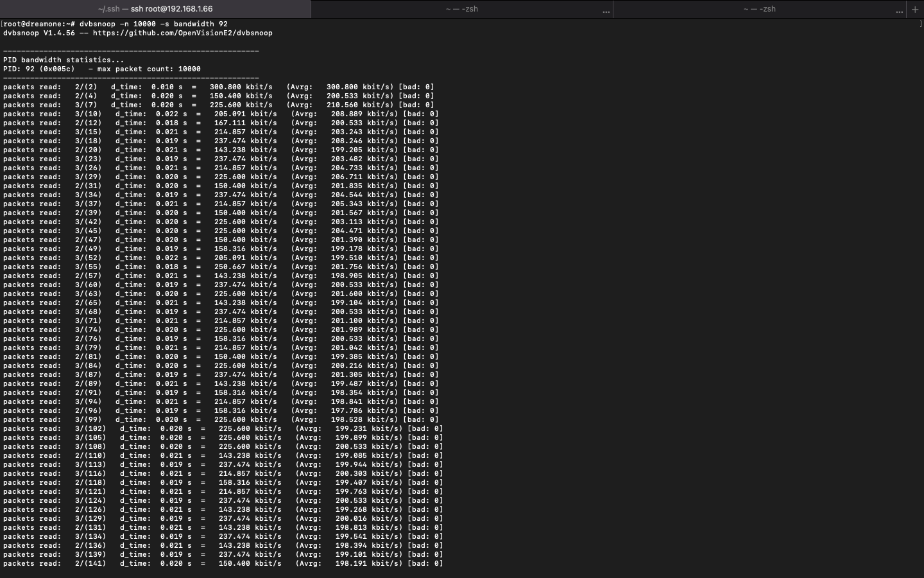Switch to the ssh root@192.168.1.66 tab

click(x=155, y=9)
